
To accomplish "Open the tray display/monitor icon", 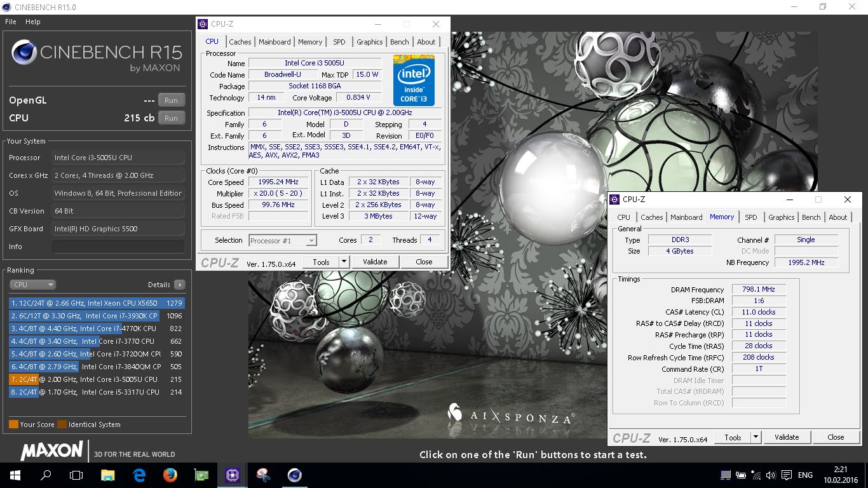I will [726, 475].
